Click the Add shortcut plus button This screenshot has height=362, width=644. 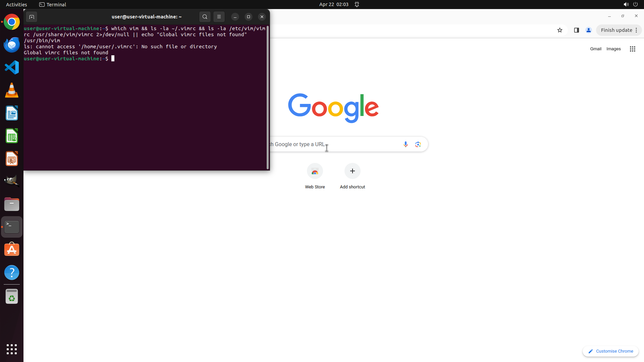pos(352,171)
